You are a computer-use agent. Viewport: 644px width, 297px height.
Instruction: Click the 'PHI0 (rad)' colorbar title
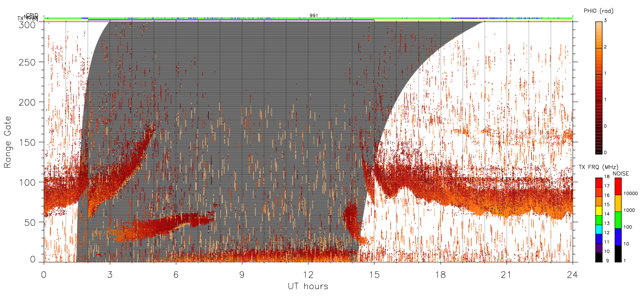click(598, 12)
